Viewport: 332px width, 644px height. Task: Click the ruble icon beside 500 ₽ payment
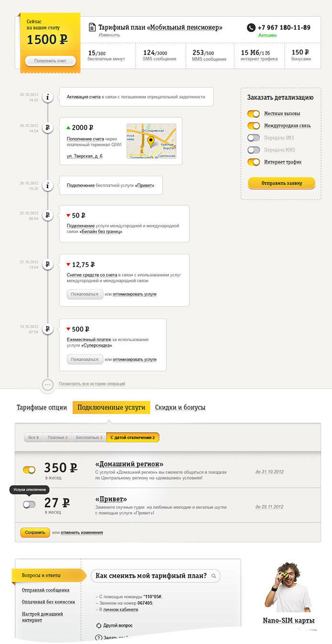tap(47, 329)
